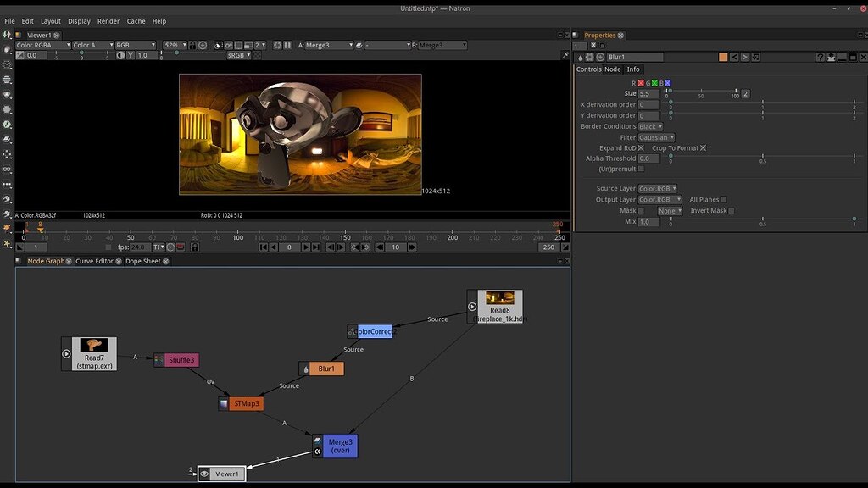Click the undo arrow in the Blur1 properties header
This screenshot has height=488, width=868.
pyautogui.click(x=732, y=56)
